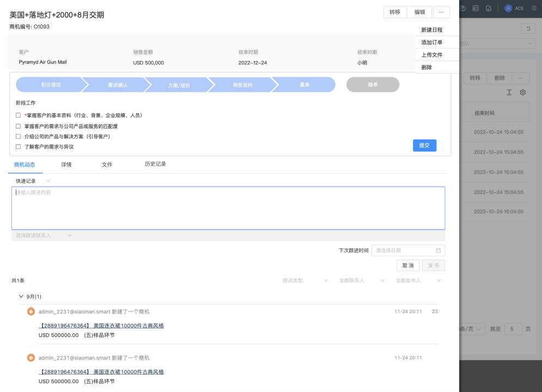
Task: Click the row height adjust icon
Action: point(509,93)
